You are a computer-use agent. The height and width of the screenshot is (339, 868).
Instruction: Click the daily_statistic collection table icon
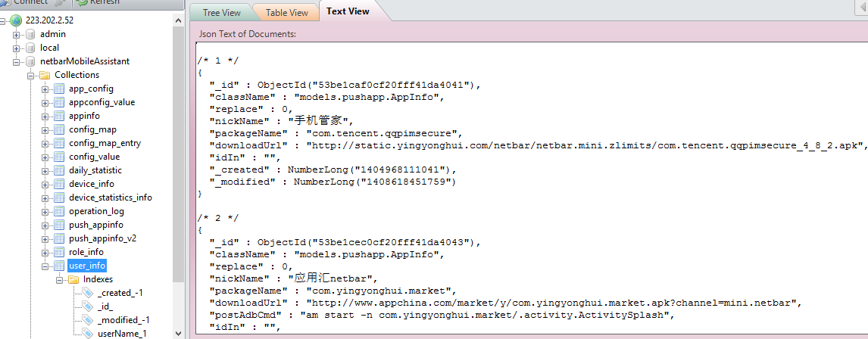pyautogui.click(x=59, y=170)
